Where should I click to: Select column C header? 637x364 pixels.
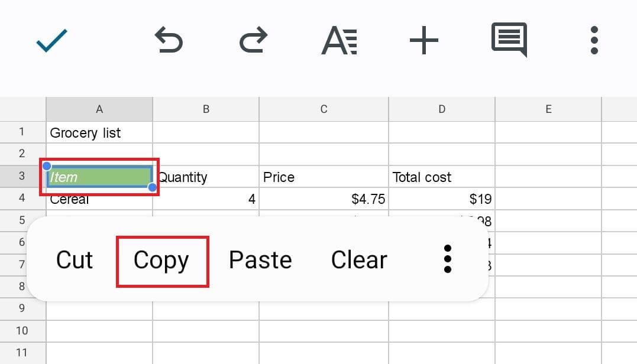pos(324,109)
